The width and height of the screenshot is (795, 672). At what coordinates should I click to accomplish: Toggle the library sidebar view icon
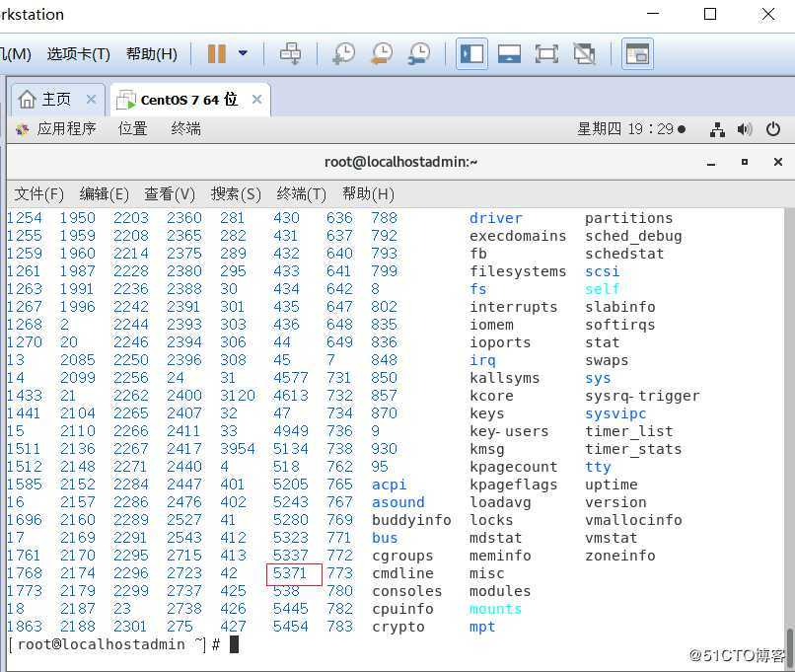click(x=472, y=53)
